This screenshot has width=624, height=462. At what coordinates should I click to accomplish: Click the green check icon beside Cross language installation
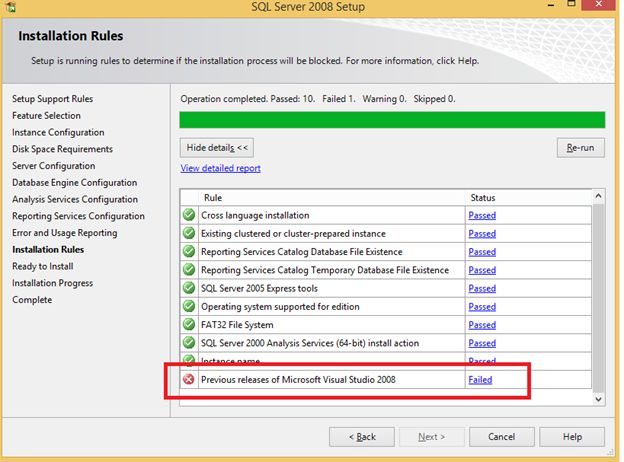(x=189, y=215)
